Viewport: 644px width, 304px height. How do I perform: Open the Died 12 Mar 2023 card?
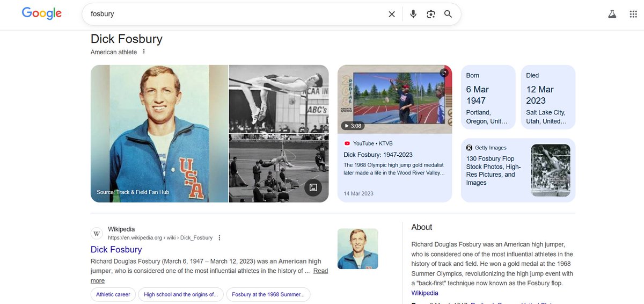pyautogui.click(x=548, y=97)
